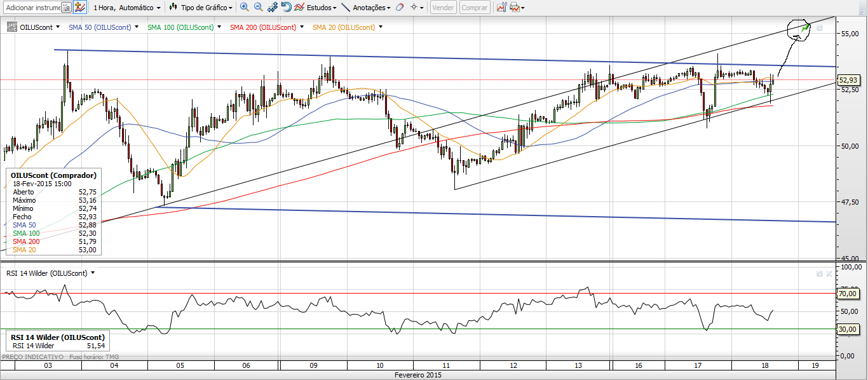Click the print chart icon
This screenshot has height=380, width=868.
514,8
